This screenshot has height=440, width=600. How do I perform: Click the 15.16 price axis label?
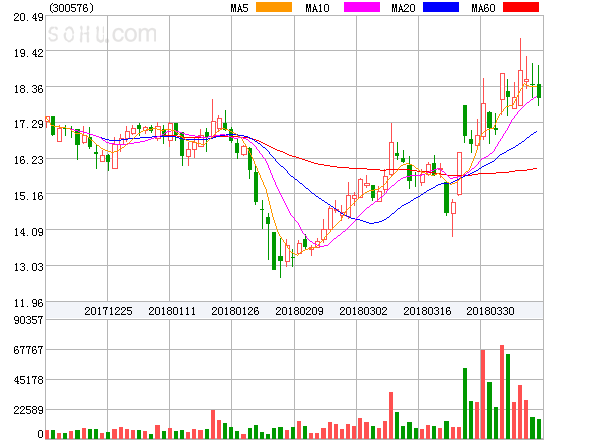(29, 196)
